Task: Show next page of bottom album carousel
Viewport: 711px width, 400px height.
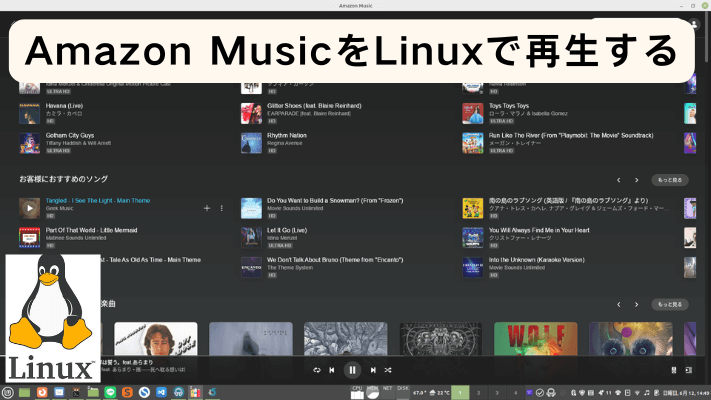Action: tap(637, 304)
